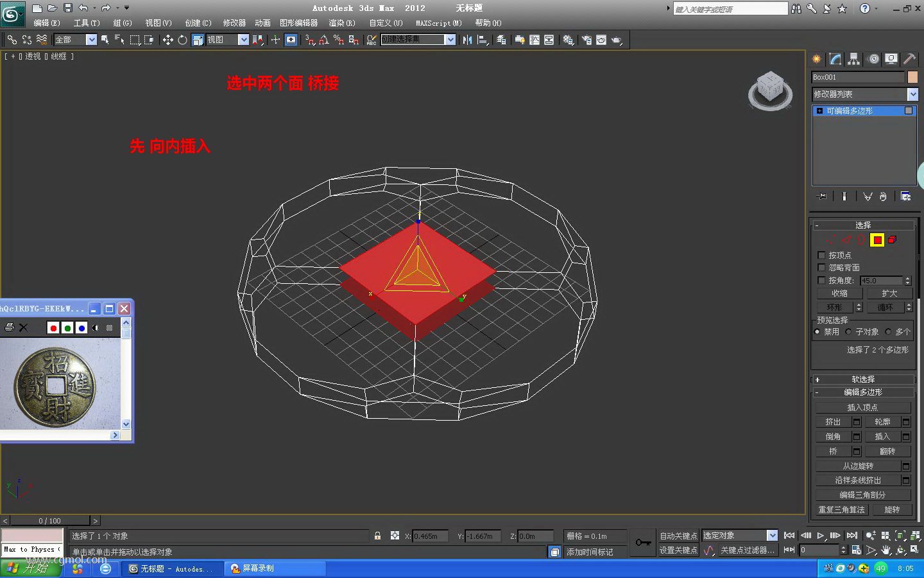Click the 插入 inset button
Screen dimensions: 924x578
pyautogui.click(x=882, y=437)
